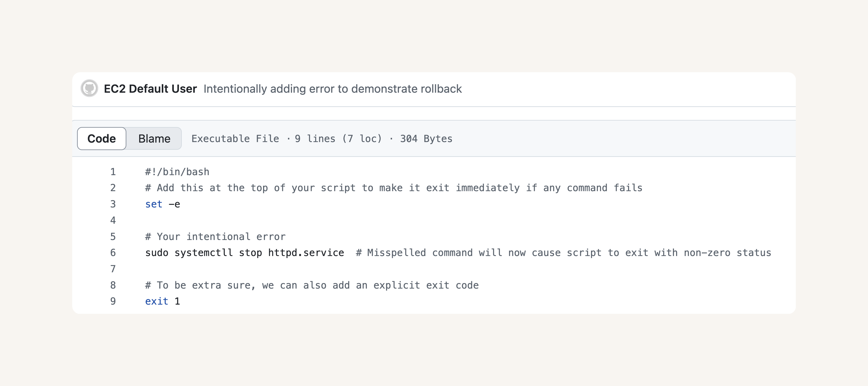Open EC2 Default User author link

(x=150, y=89)
